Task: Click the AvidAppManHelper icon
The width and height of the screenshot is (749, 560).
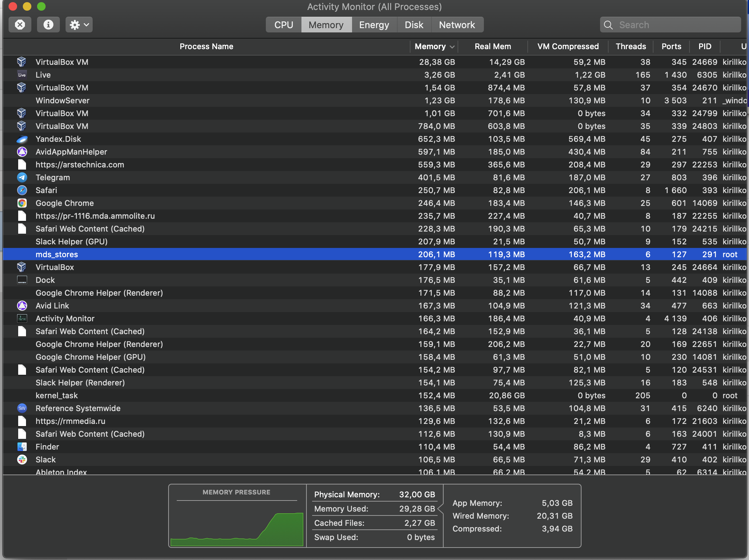Action: (22, 152)
